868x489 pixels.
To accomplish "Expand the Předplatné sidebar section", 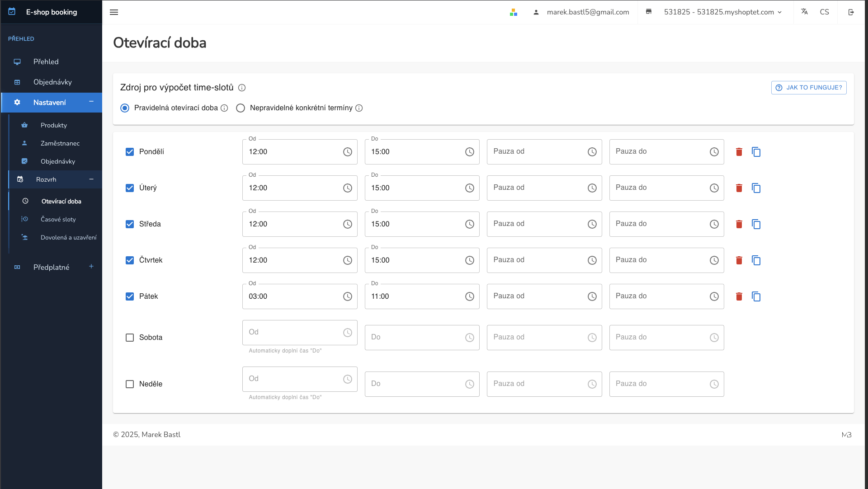I will (91, 267).
